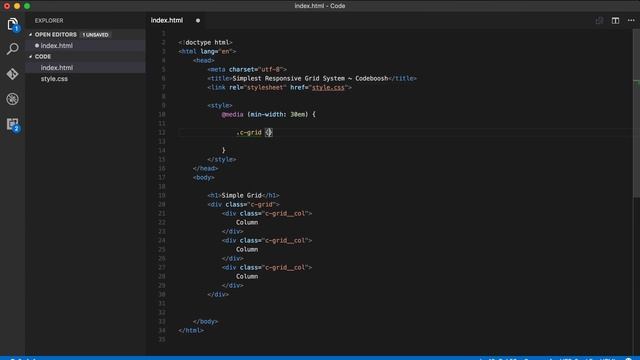The width and height of the screenshot is (640, 360).
Task: Click the div class c-grid line
Action: (x=243, y=204)
